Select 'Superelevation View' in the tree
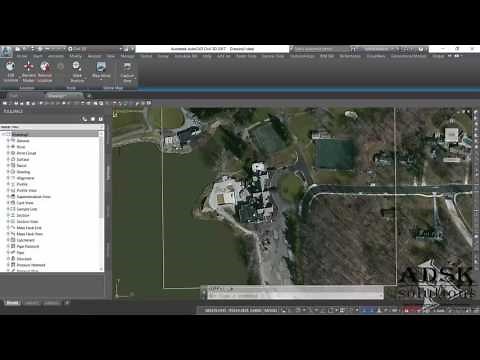 (x=34, y=197)
